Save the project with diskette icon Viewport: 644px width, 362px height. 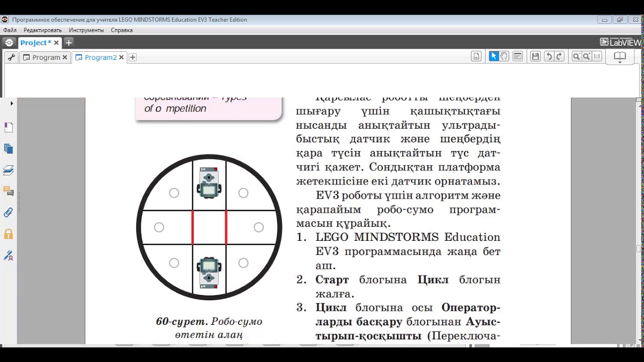tap(535, 56)
